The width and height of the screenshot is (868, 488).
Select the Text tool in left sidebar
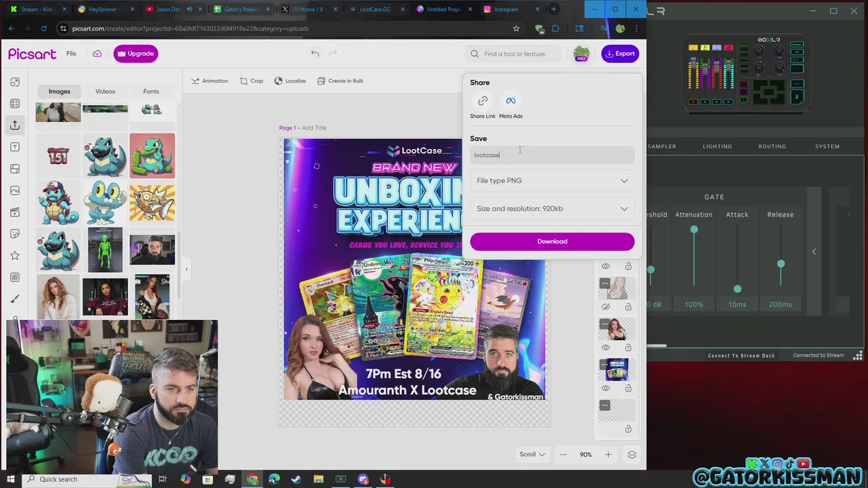click(15, 147)
